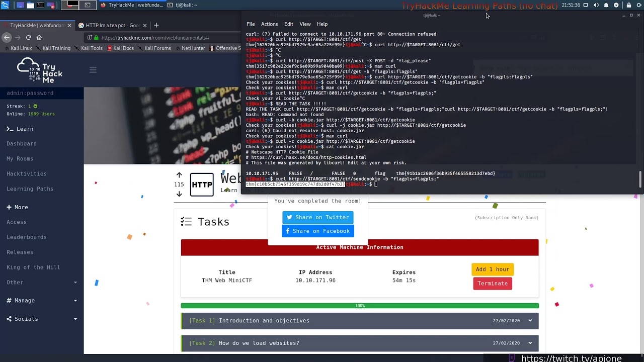Switch to the tj@kali terminal taskbar entry
Viewport: 644px width, 362px height.
tap(182, 5)
